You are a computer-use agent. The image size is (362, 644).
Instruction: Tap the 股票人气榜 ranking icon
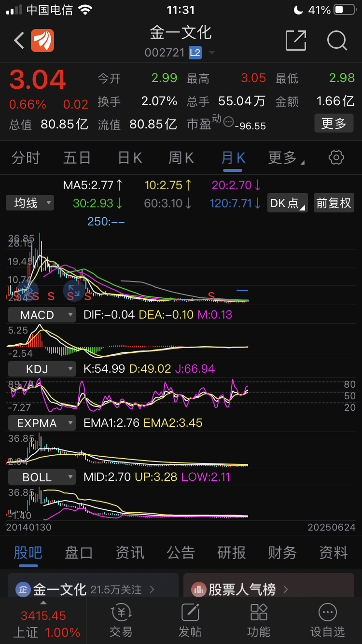click(198, 589)
